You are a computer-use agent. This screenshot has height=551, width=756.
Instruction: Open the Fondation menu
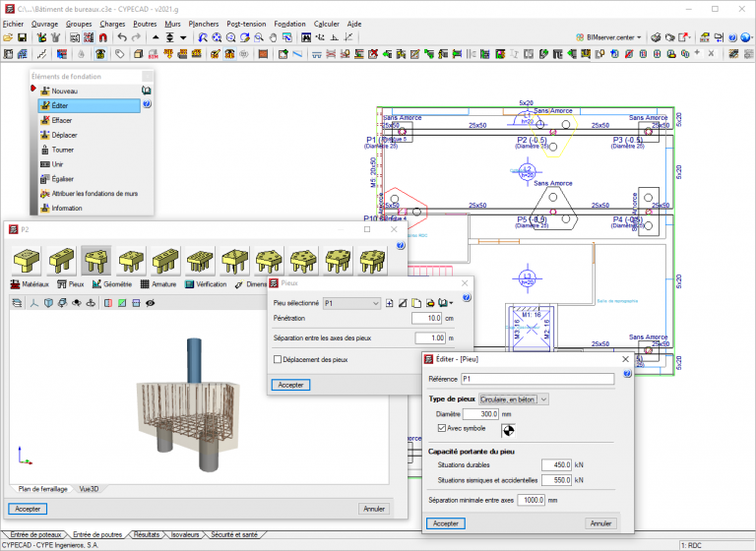[289, 22]
